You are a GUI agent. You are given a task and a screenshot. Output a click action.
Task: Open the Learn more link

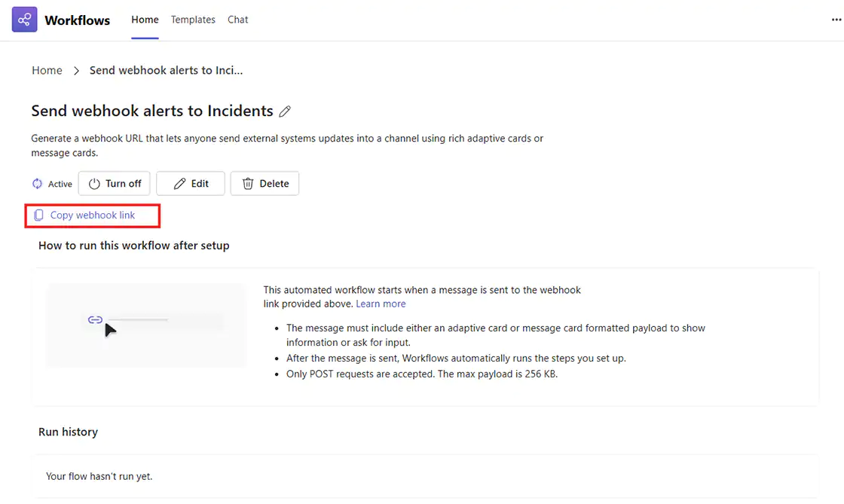click(x=381, y=304)
